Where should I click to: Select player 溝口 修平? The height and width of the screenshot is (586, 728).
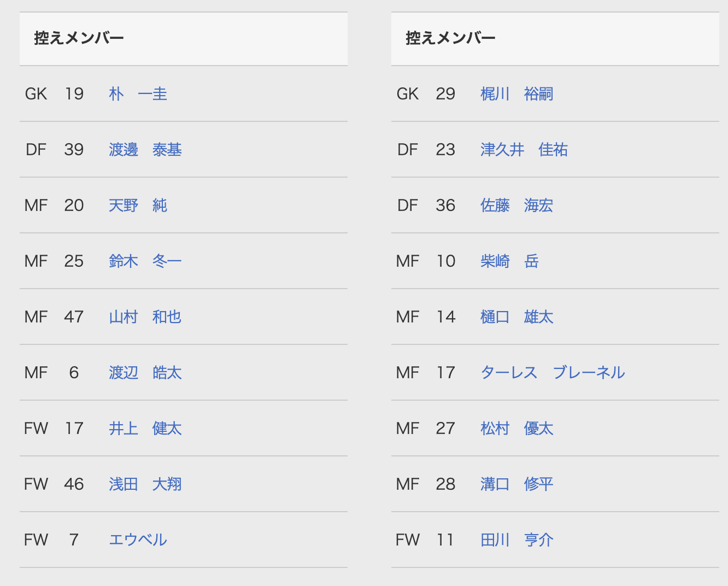click(516, 484)
